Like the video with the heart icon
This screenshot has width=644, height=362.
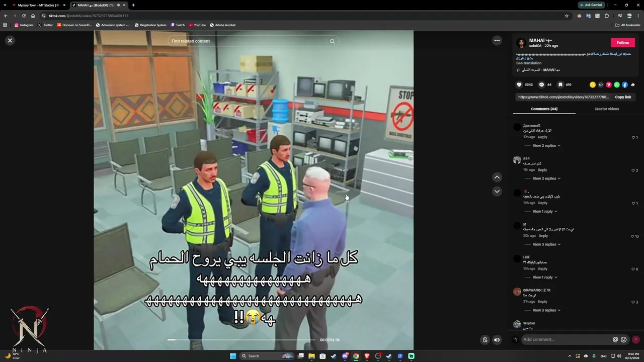[519, 84]
